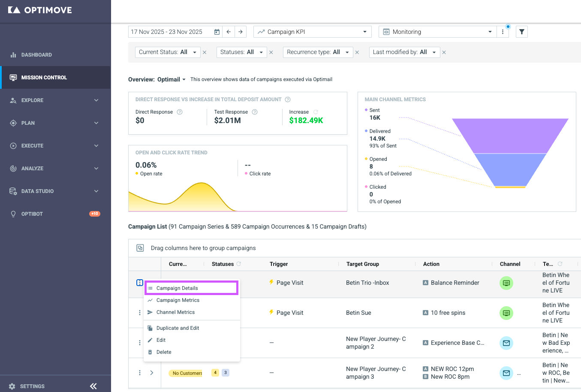Click the date range input field
581x392 pixels.
click(171, 32)
